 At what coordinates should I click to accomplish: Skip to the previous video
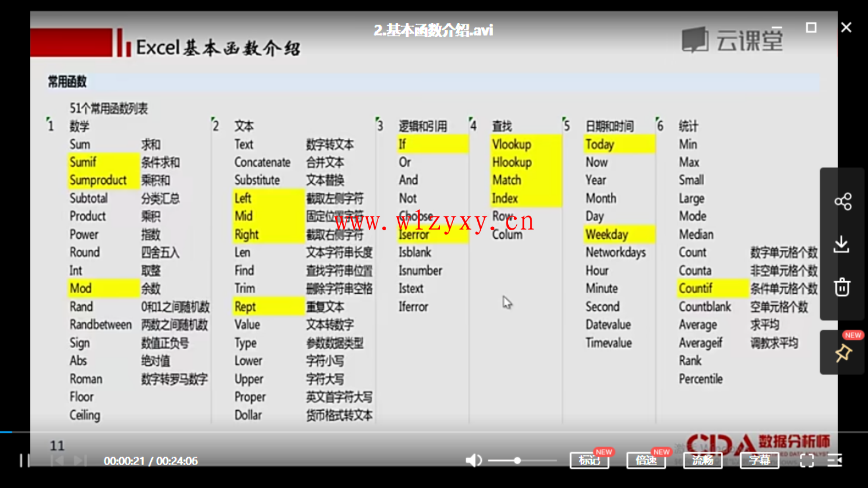click(57, 461)
